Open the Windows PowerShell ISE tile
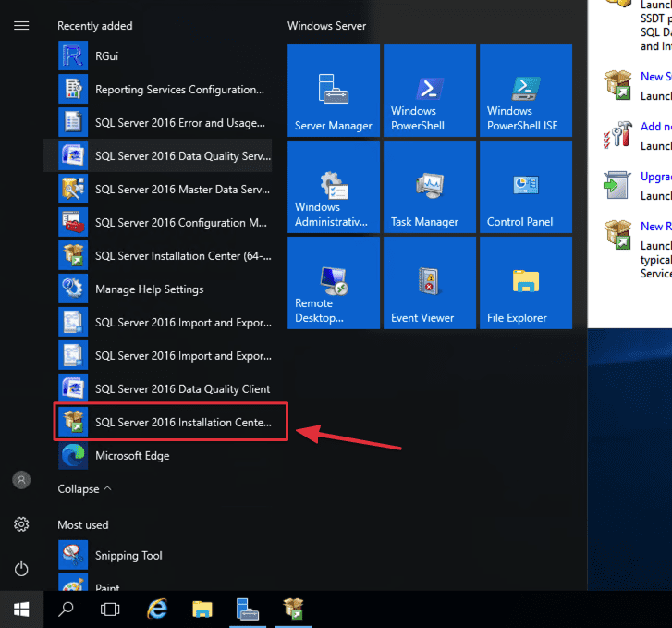This screenshot has width=672, height=628. click(x=525, y=90)
